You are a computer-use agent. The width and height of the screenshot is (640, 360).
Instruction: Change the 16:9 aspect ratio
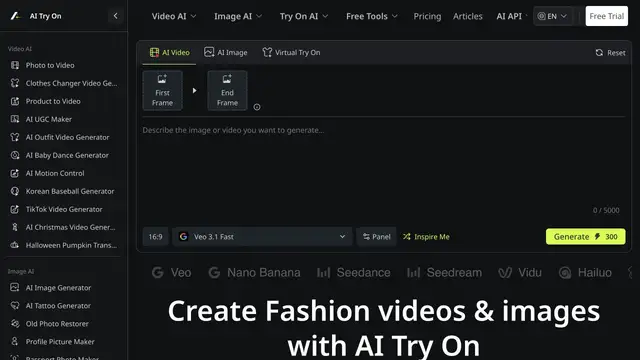pos(156,237)
